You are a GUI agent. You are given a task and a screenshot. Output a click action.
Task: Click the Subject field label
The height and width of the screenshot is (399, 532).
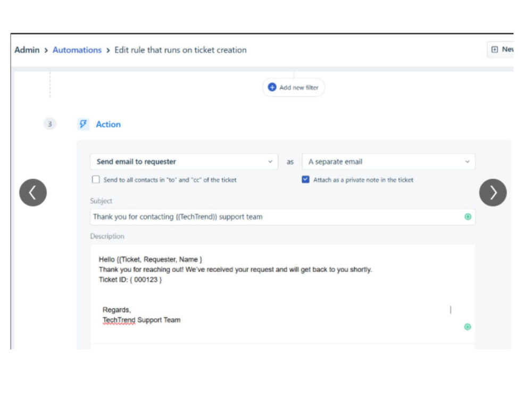(101, 201)
